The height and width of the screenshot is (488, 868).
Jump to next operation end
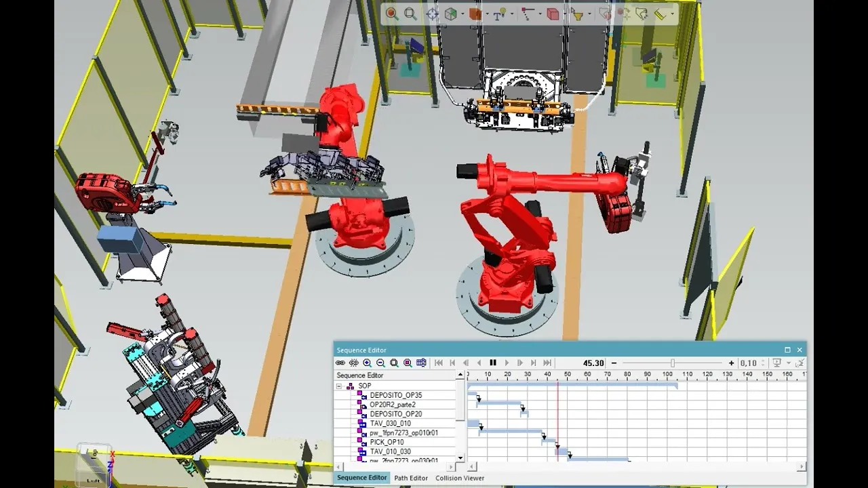point(534,363)
